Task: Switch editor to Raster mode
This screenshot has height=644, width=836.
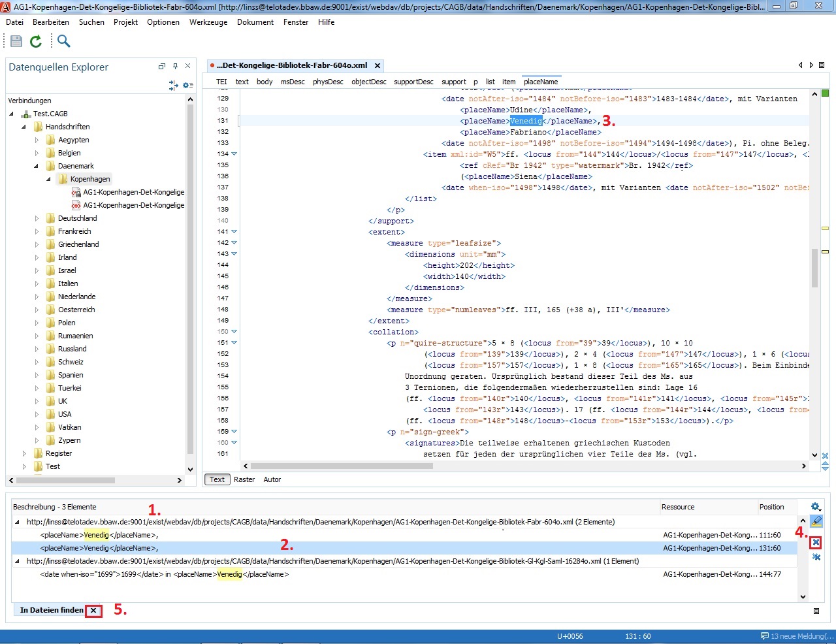Action: [244, 479]
